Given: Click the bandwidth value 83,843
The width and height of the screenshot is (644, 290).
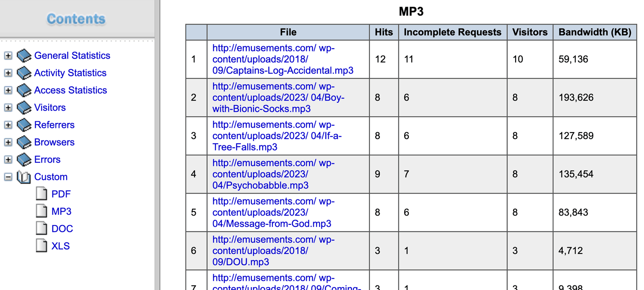Looking at the screenshot, I should (573, 212).
